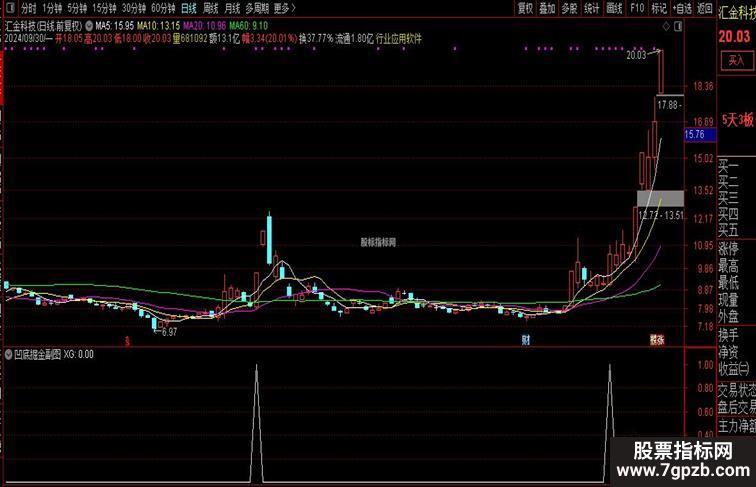
Task: Click the 凹底掘金副图 indicator name
Action: tap(37, 354)
